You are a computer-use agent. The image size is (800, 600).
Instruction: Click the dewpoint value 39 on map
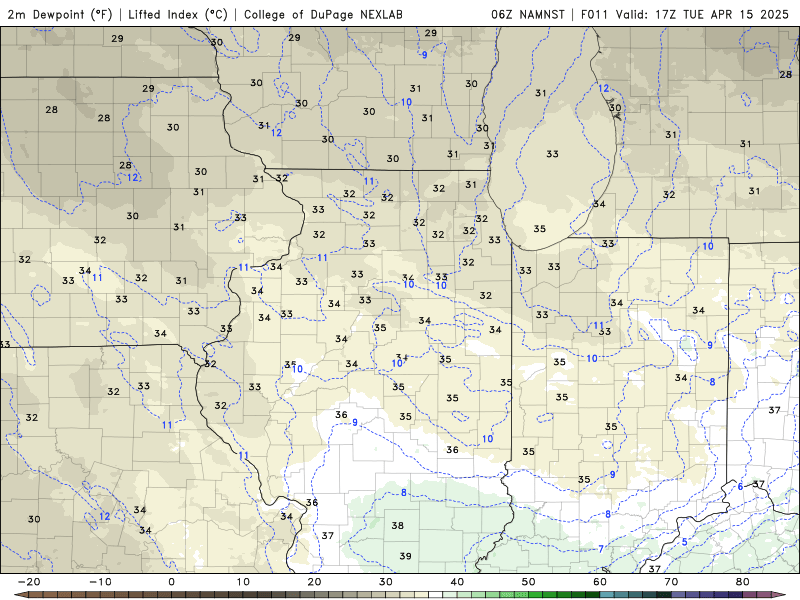coord(406,556)
